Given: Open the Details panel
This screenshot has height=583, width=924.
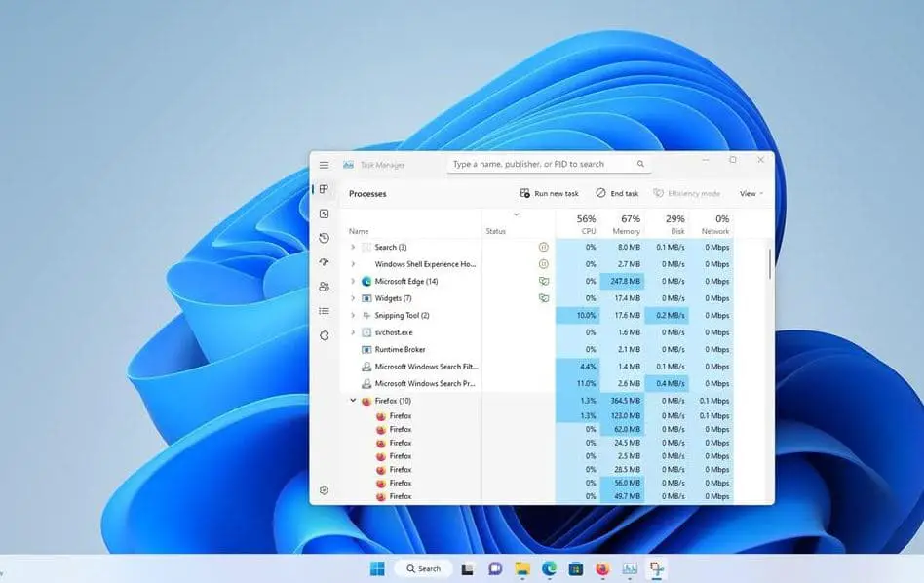Looking at the screenshot, I should tap(324, 311).
